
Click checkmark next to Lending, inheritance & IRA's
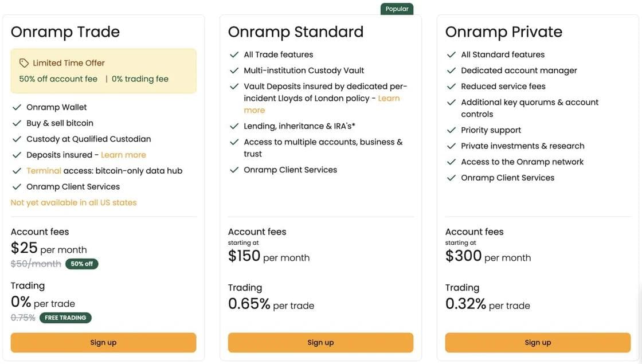point(234,126)
